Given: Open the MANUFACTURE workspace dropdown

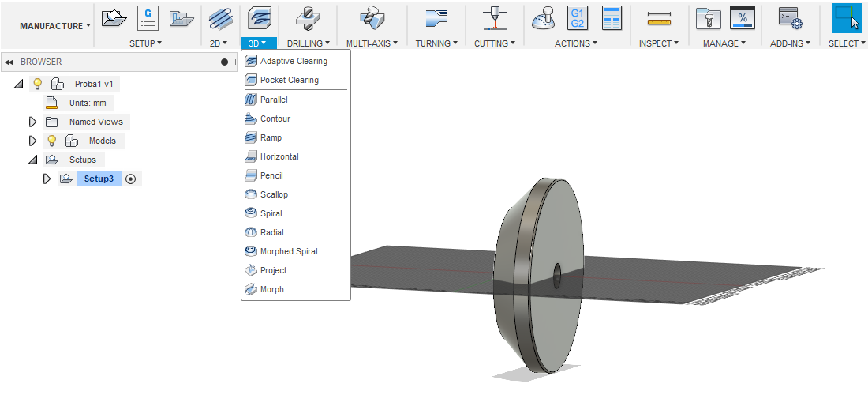Looking at the screenshot, I should pyautogui.click(x=54, y=26).
